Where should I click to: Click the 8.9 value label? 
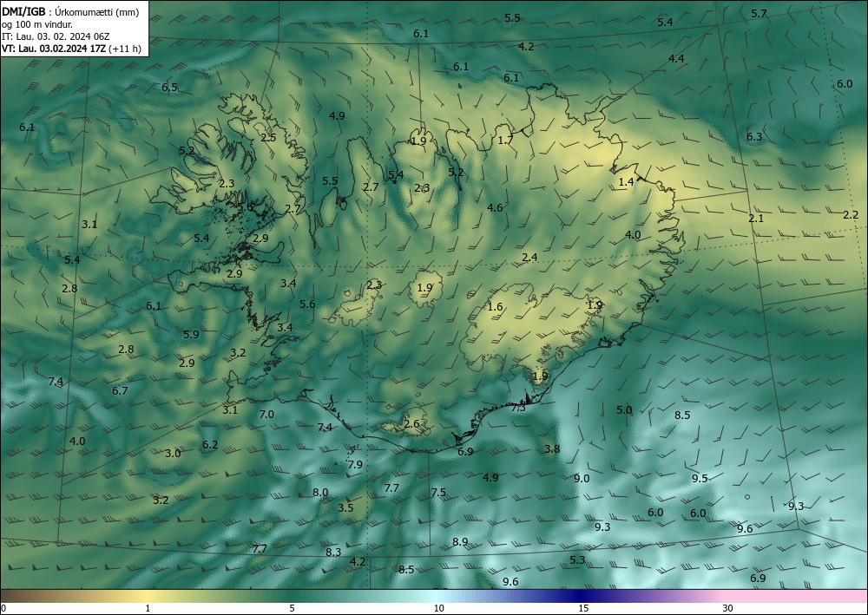click(461, 542)
